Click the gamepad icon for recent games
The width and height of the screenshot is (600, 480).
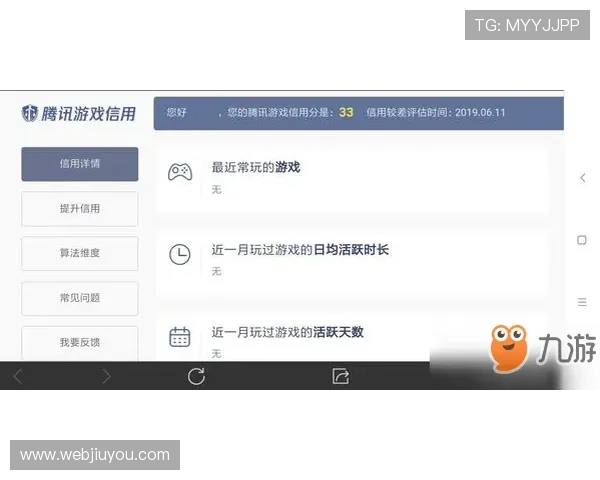[x=180, y=171]
